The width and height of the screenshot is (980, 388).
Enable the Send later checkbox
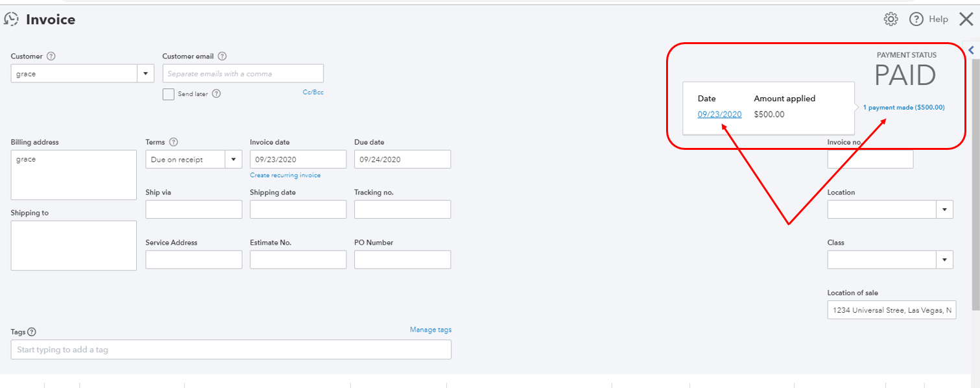tap(169, 94)
